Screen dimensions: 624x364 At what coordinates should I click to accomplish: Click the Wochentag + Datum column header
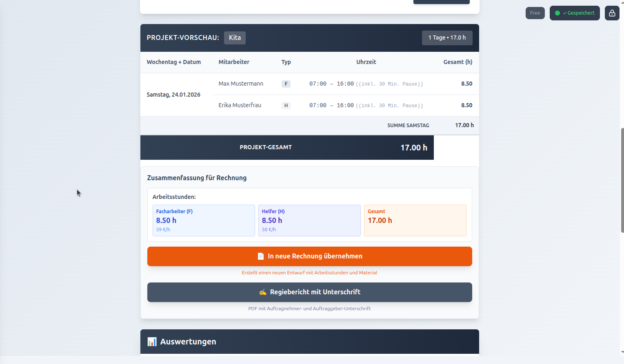click(x=173, y=62)
